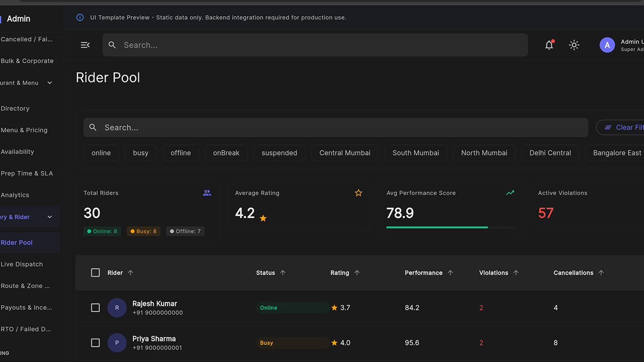Click the info icon in preview banner
The height and width of the screenshot is (362, 644).
click(80, 17)
